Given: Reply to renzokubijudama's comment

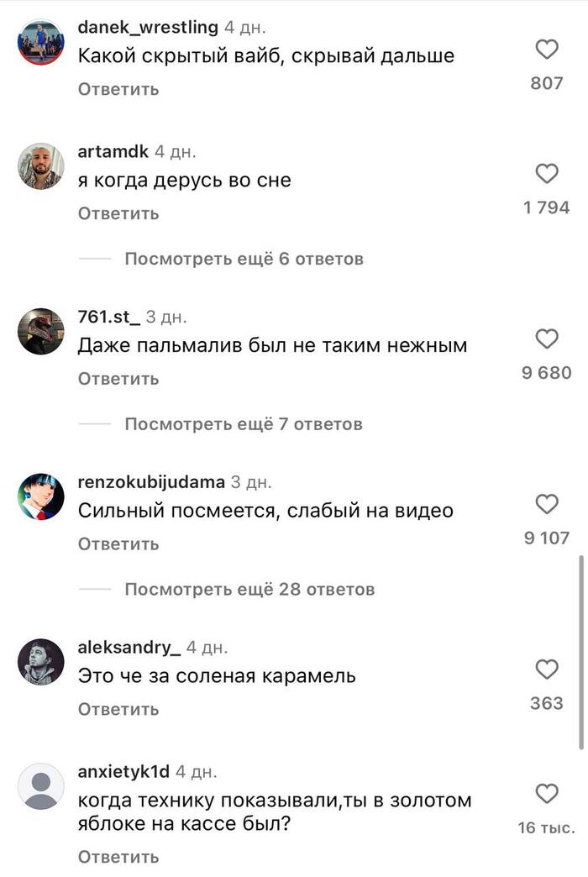Looking at the screenshot, I should pos(118,544).
